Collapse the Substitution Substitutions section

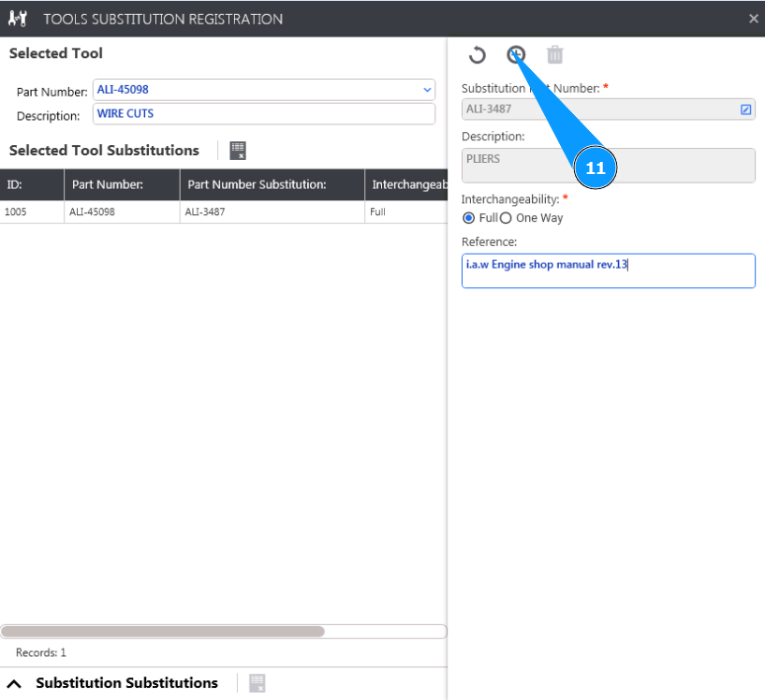[14, 683]
